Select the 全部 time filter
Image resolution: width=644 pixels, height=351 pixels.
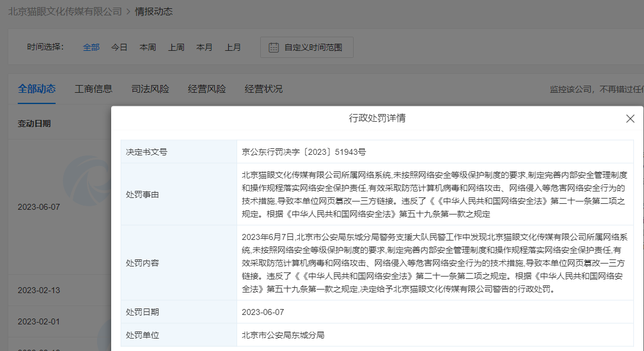point(91,48)
